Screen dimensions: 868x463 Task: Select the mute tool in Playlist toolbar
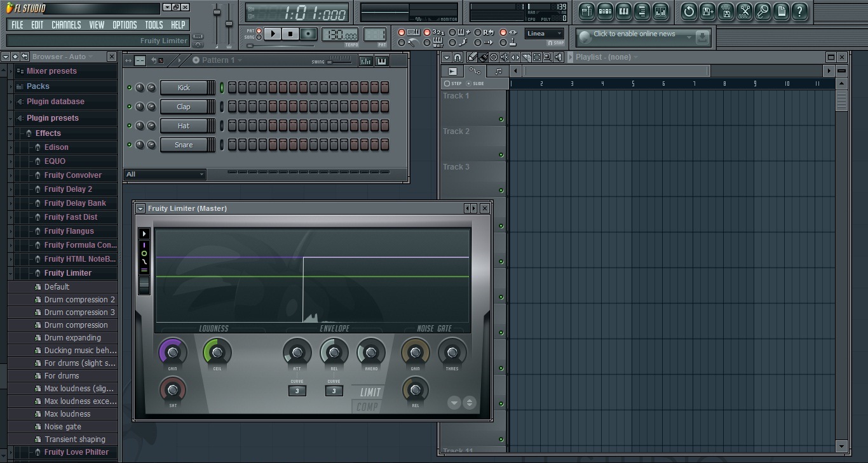pyautogui.click(x=505, y=57)
